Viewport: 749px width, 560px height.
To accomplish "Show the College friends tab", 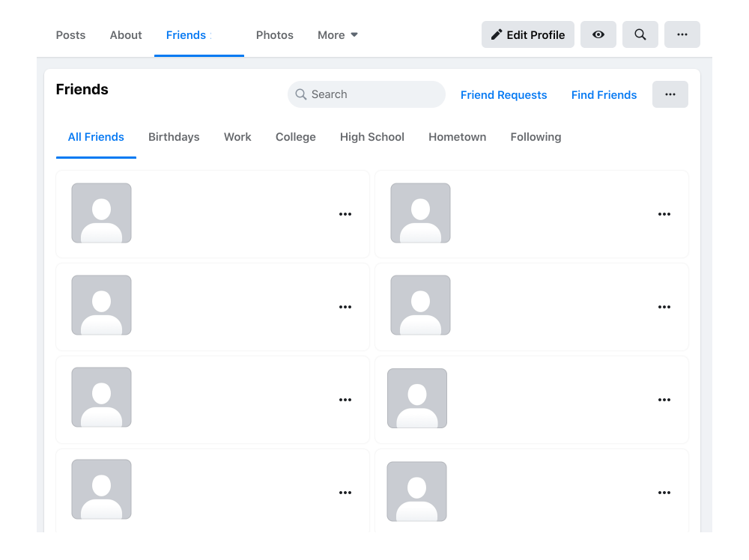I will tap(296, 137).
